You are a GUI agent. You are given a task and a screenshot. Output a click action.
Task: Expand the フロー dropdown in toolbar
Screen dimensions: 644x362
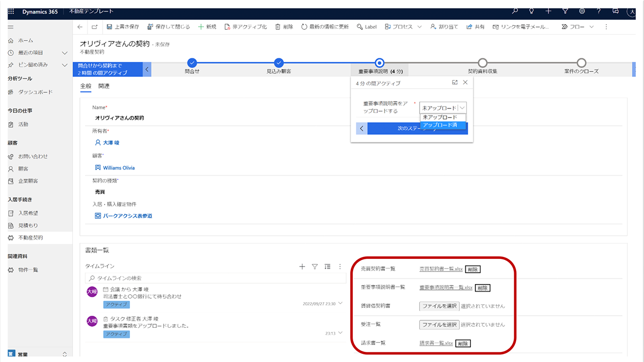point(591,27)
